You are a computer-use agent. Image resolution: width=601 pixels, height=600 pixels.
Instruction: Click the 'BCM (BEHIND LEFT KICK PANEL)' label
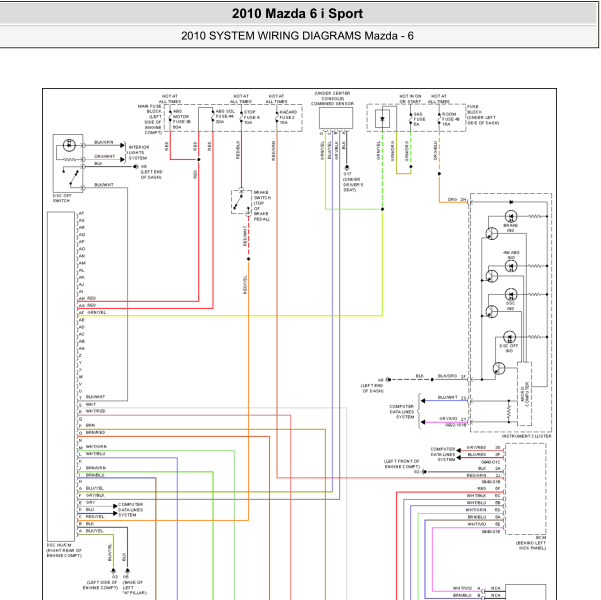point(531,543)
